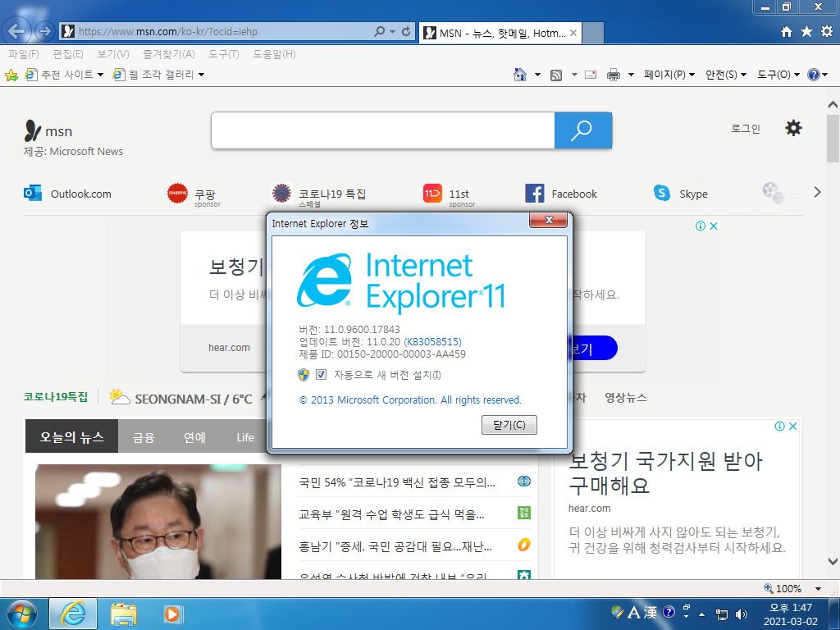
Task: Open new blank tab button
Action: pyautogui.click(x=593, y=33)
